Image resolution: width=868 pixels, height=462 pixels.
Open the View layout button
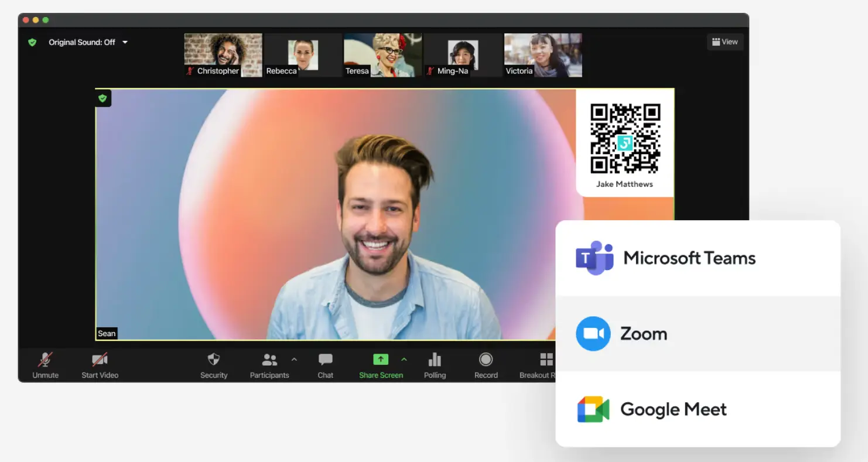(x=725, y=42)
